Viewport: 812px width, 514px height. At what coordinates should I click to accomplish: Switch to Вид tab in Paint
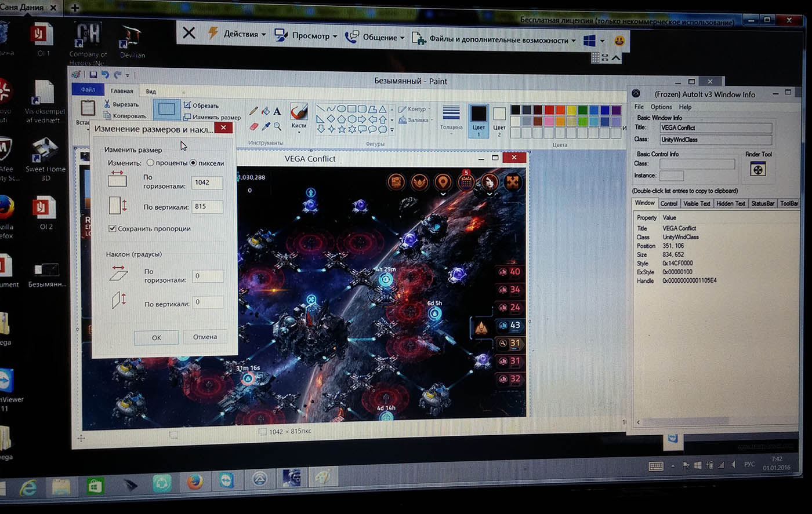[151, 92]
